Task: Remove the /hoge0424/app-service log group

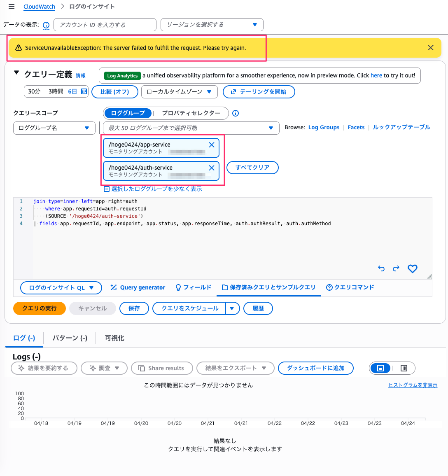Action: [211, 145]
